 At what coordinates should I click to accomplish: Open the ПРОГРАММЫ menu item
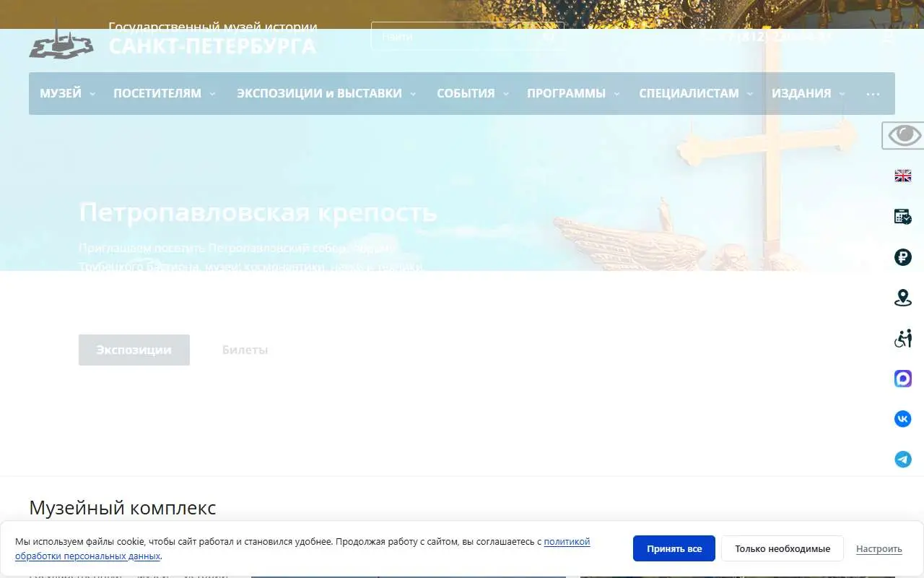tap(566, 93)
